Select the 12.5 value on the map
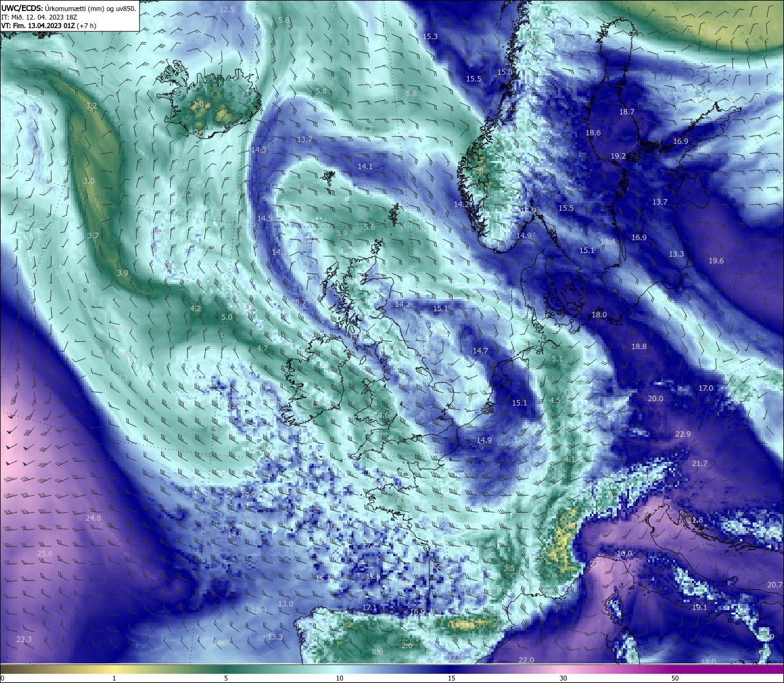 pyautogui.click(x=227, y=10)
